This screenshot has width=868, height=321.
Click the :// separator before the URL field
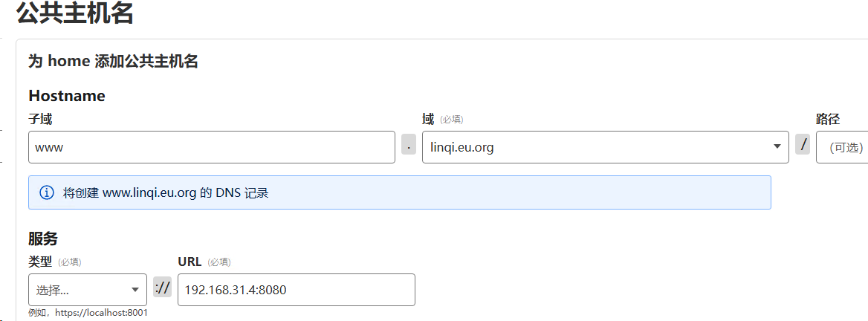(162, 287)
